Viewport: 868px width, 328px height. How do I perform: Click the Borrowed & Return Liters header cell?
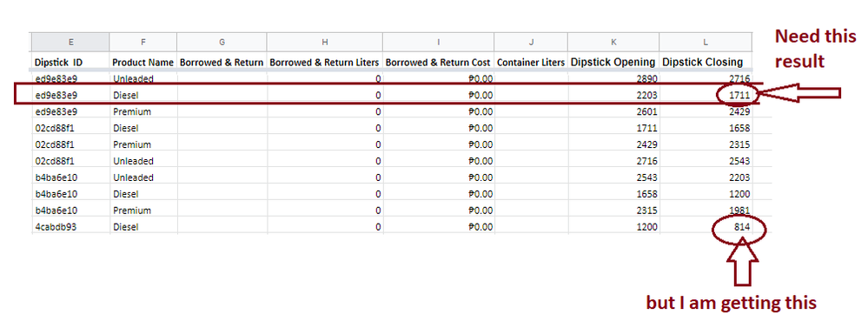324,62
